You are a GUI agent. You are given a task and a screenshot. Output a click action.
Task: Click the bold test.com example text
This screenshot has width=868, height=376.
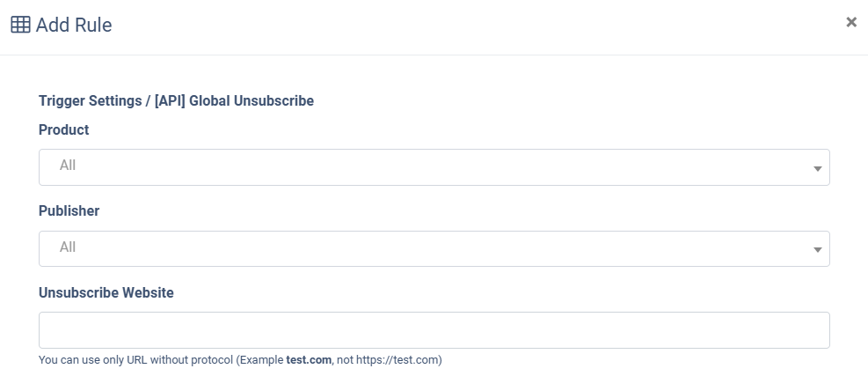pyautogui.click(x=309, y=360)
